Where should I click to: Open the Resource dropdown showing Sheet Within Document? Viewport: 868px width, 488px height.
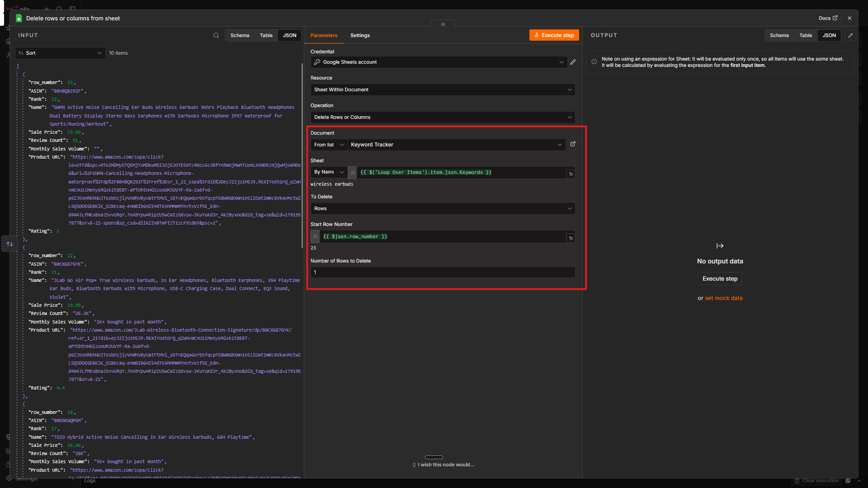coord(443,89)
